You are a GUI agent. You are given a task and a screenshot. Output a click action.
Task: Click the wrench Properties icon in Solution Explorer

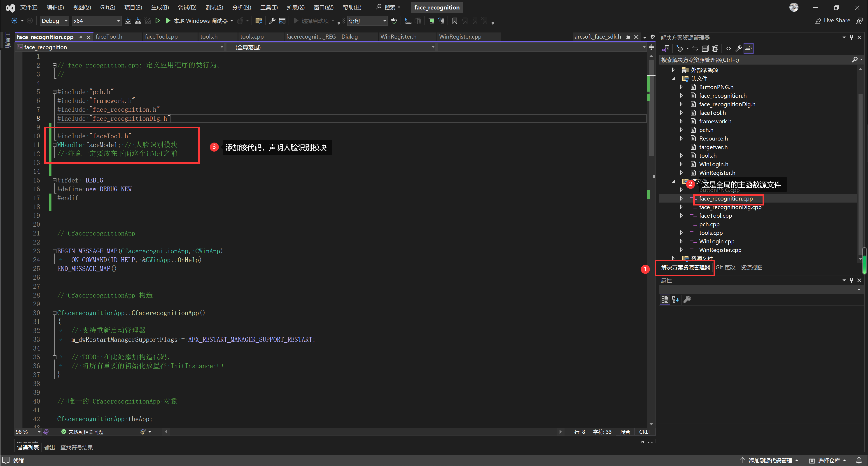pos(738,48)
